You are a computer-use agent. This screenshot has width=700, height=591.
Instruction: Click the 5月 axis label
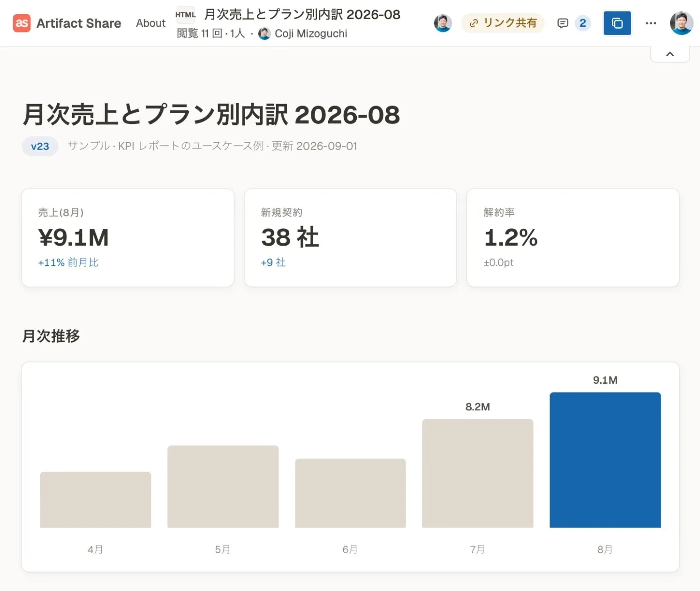pyautogui.click(x=223, y=549)
